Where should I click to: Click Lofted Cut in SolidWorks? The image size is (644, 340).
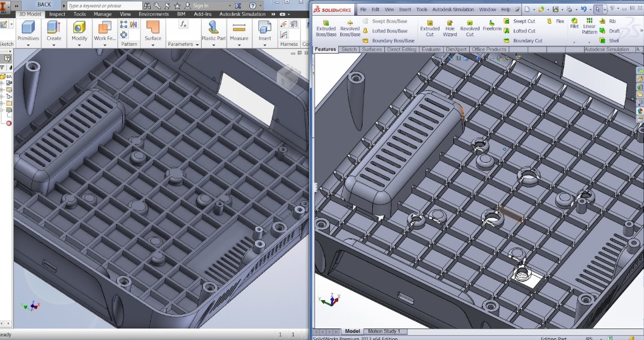(x=519, y=31)
